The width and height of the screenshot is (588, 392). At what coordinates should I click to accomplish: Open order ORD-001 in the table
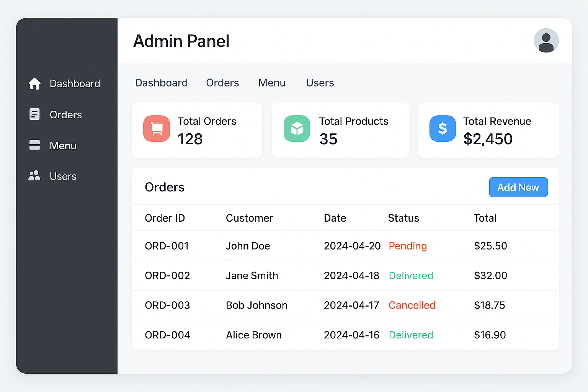pos(167,246)
